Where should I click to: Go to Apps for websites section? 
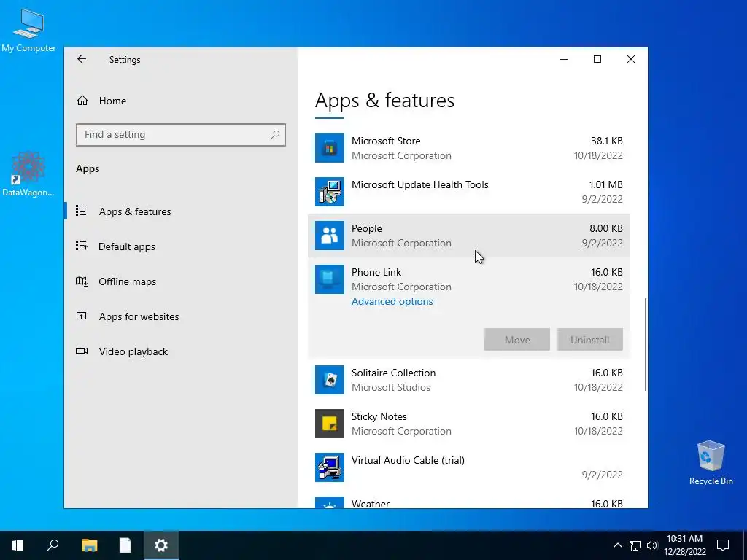click(x=139, y=316)
